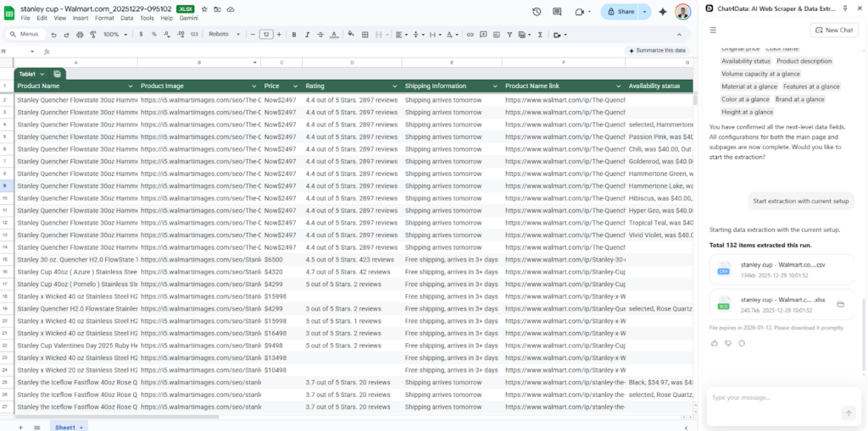Open the Insert menu
Screen dimensions: 868x431
(x=81, y=18)
